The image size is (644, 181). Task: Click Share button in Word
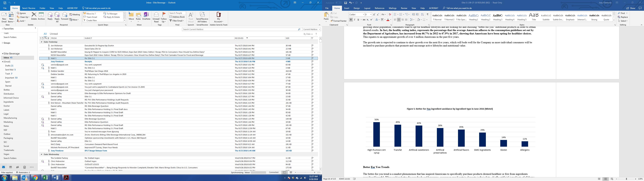631,8
